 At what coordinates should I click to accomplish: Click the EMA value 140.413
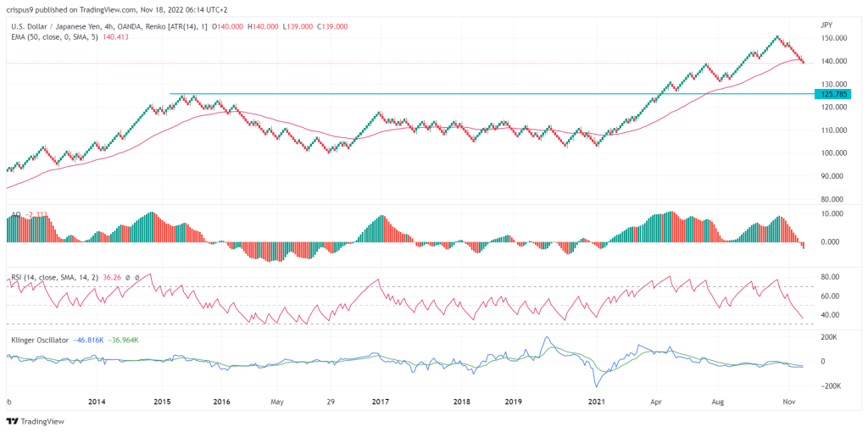(115, 36)
